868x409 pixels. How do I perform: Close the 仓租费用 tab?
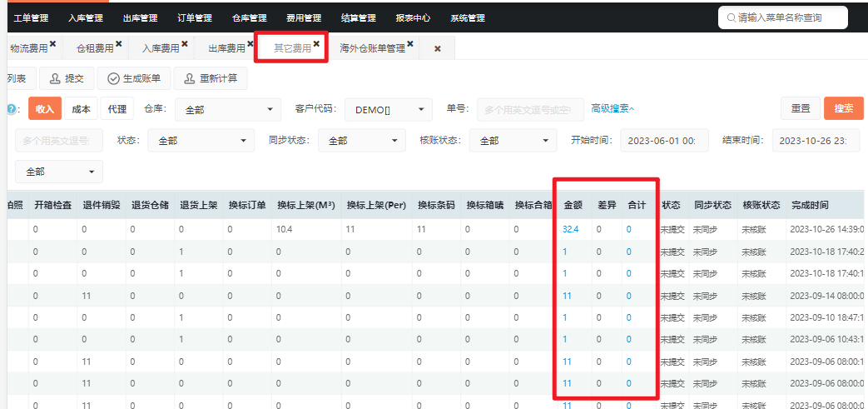118,44
